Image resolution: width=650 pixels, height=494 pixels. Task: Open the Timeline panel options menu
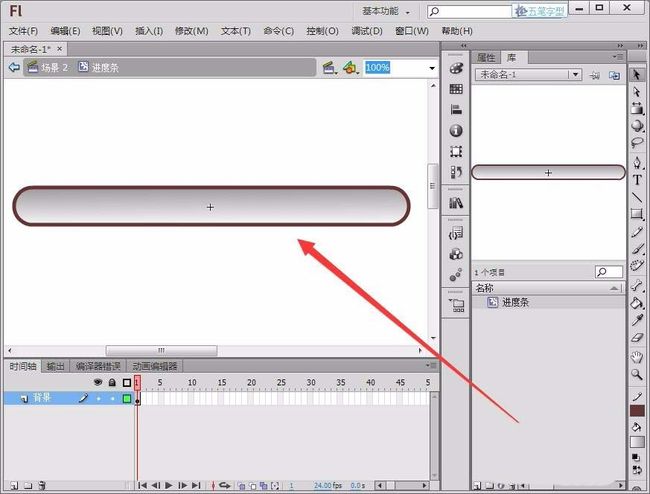coord(431,366)
